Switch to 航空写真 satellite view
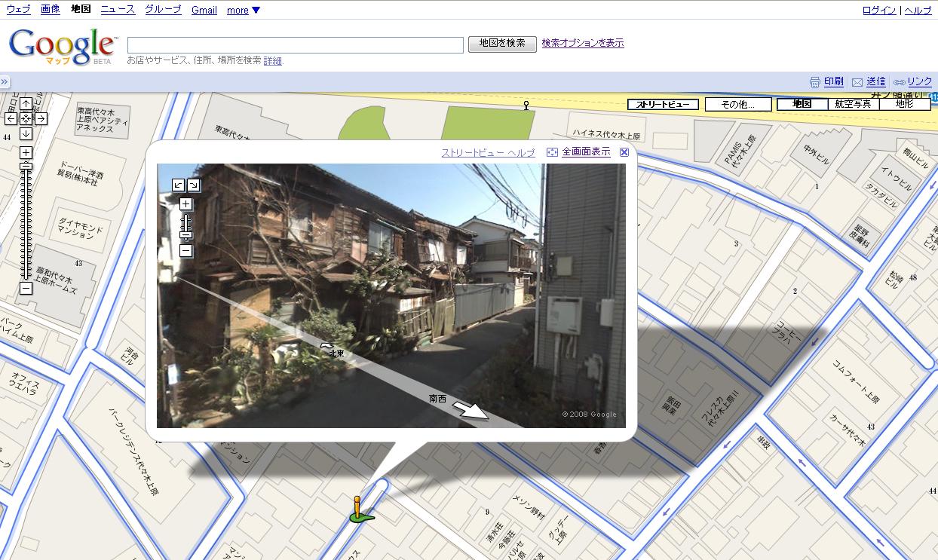 (853, 104)
